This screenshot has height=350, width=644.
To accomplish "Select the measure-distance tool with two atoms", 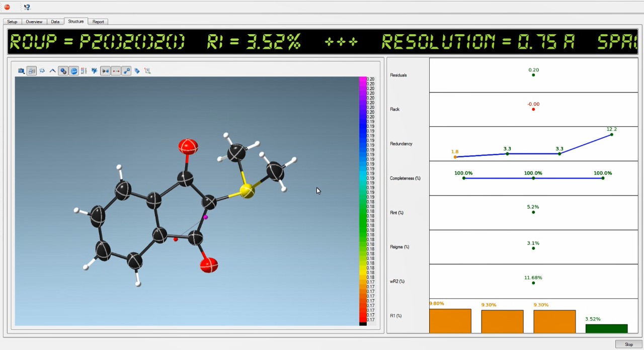I will click(105, 70).
